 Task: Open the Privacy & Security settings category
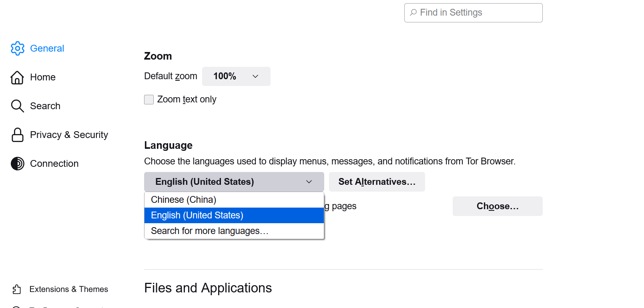tap(69, 135)
